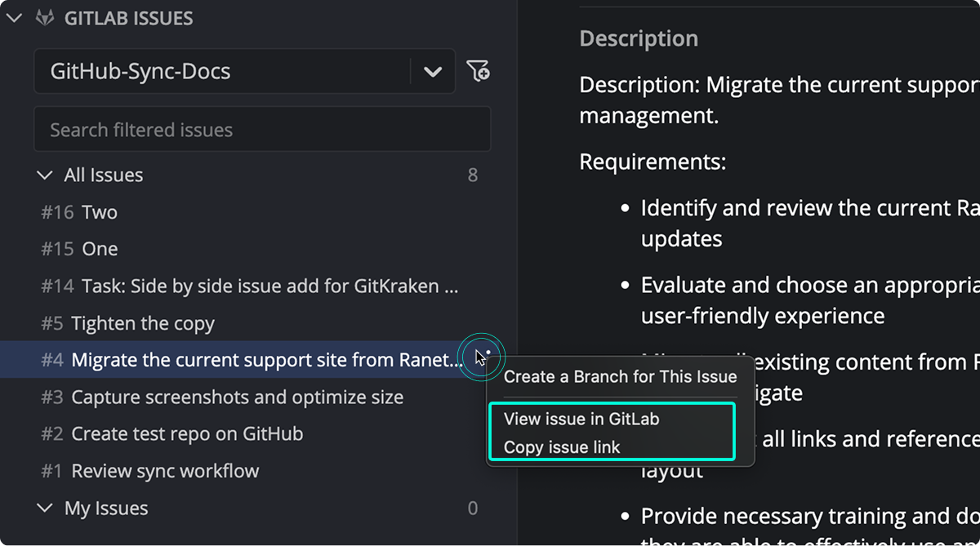The height and width of the screenshot is (546, 980).
Task: Click the issue count badge showing 8
Action: point(472,174)
